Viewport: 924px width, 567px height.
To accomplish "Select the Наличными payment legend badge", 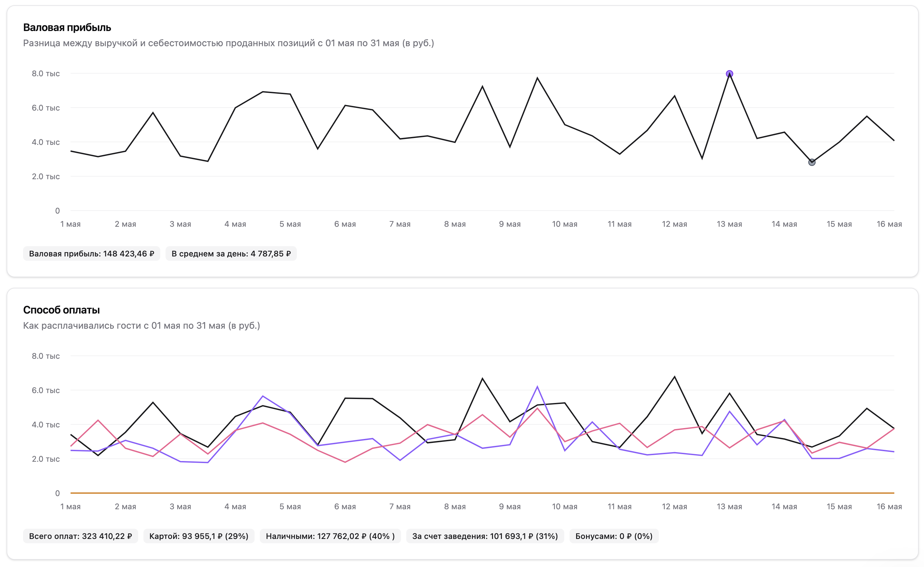I will coord(330,536).
